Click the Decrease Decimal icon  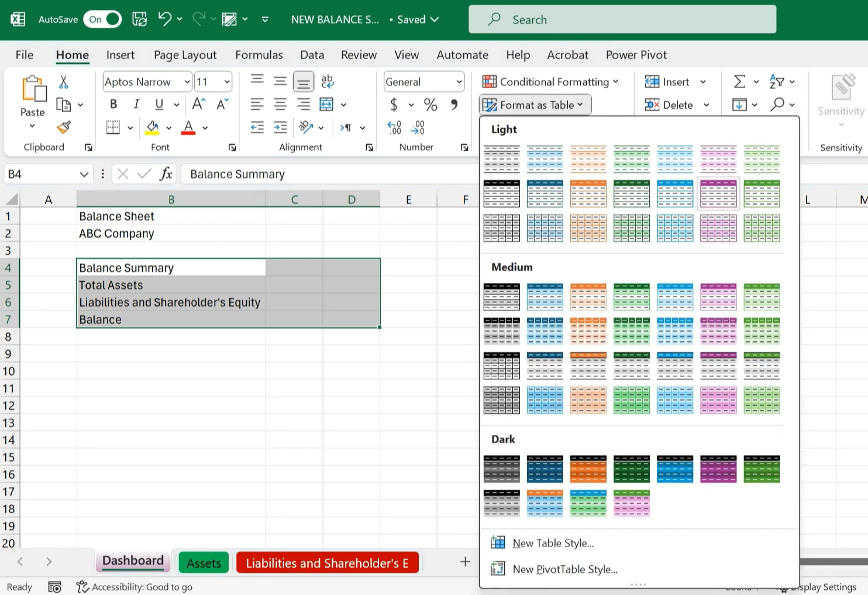(418, 127)
